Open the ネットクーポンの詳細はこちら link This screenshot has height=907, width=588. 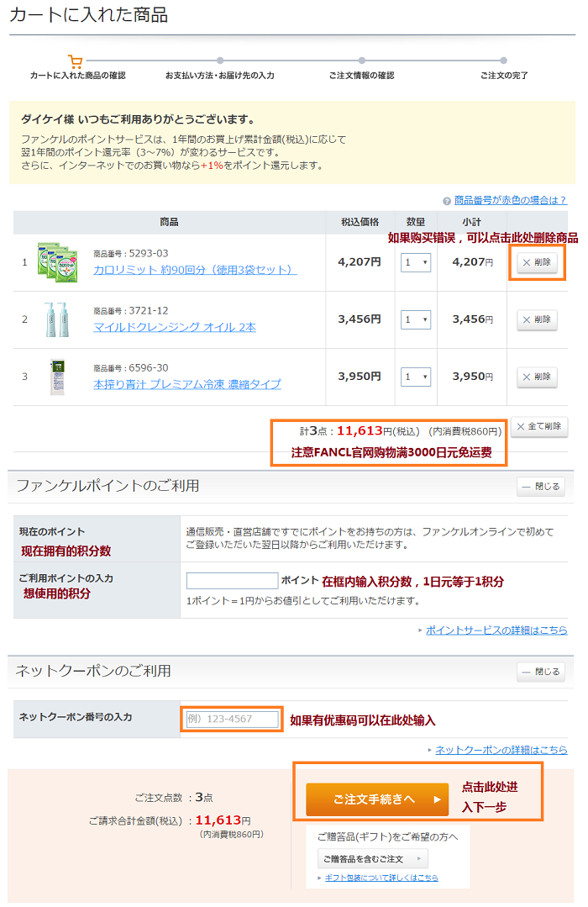pyautogui.click(x=501, y=750)
